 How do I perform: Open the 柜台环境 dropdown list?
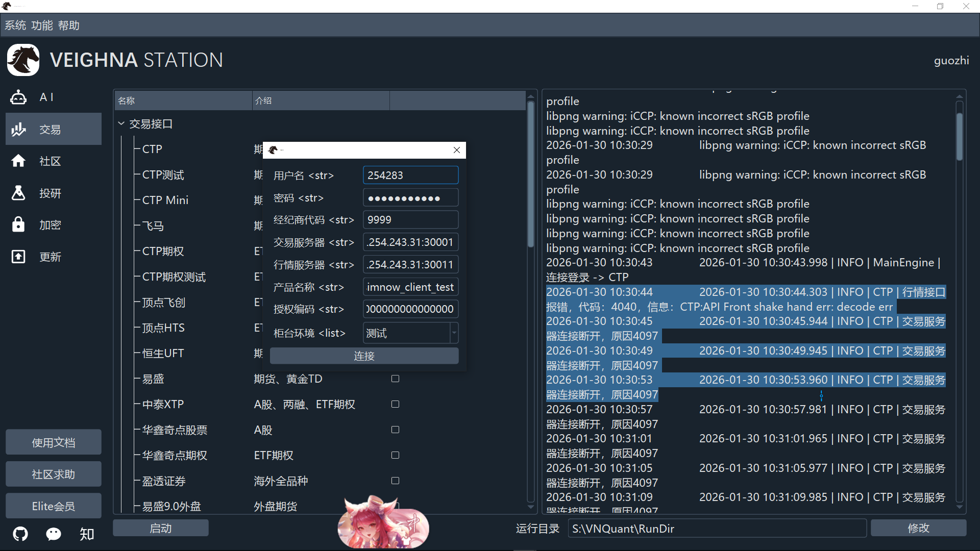453,333
